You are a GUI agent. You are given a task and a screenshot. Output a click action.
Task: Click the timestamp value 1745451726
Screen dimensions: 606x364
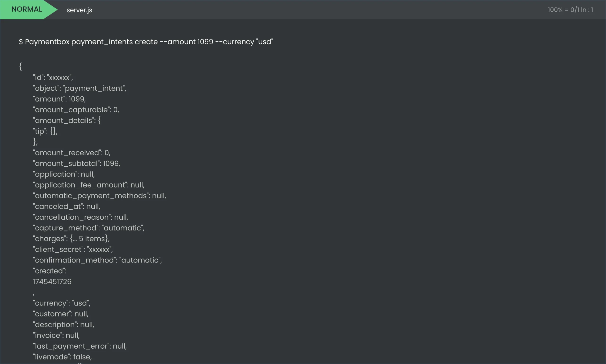(x=52, y=282)
